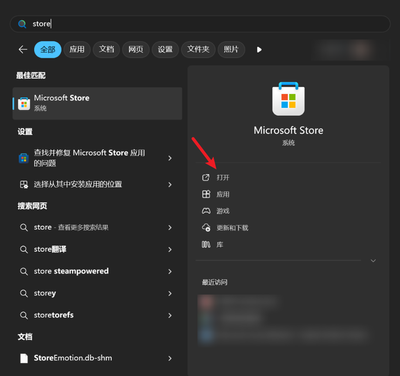The height and width of the screenshot is (376, 400).
Task: Expand chevron for 'store - 查看更多搜索结果'
Action: (x=170, y=228)
